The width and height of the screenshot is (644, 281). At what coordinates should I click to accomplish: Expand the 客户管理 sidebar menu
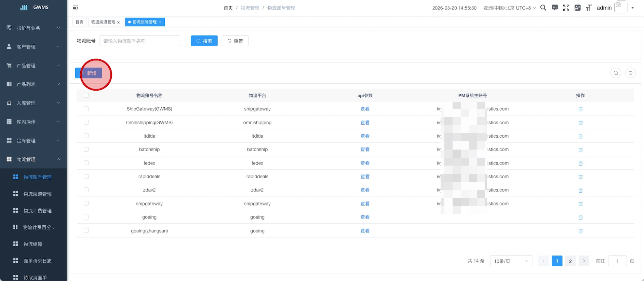click(x=33, y=47)
